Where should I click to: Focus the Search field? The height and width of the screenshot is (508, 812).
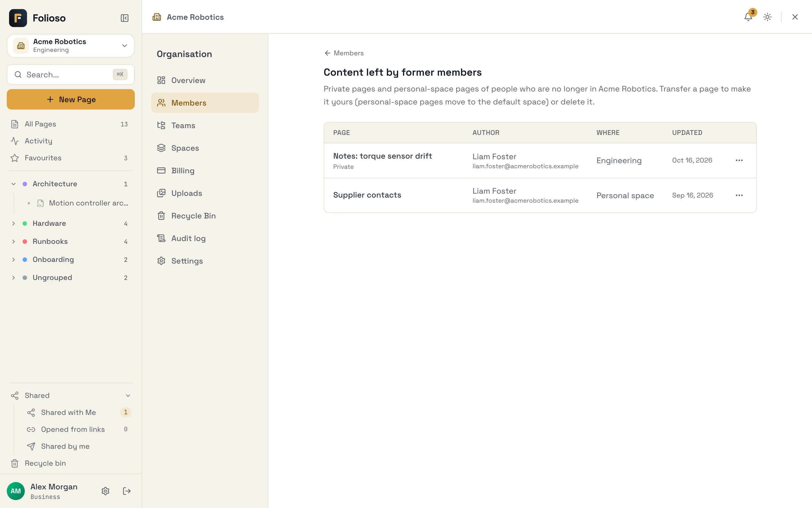[71, 75]
